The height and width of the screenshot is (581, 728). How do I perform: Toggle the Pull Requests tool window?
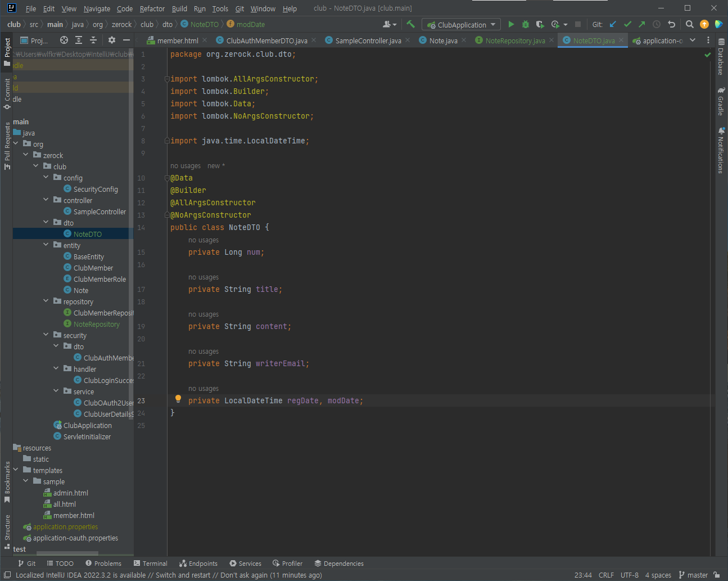(7, 146)
